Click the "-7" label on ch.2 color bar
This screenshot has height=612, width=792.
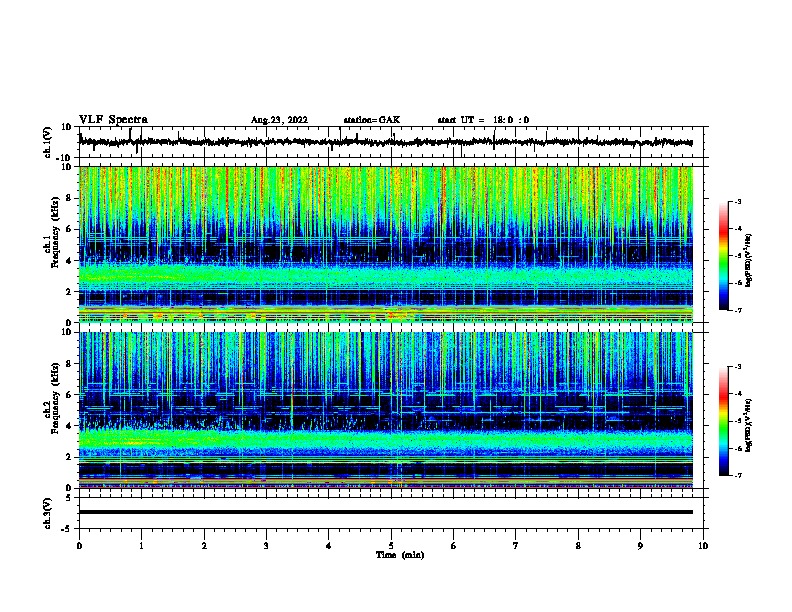(x=737, y=476)
